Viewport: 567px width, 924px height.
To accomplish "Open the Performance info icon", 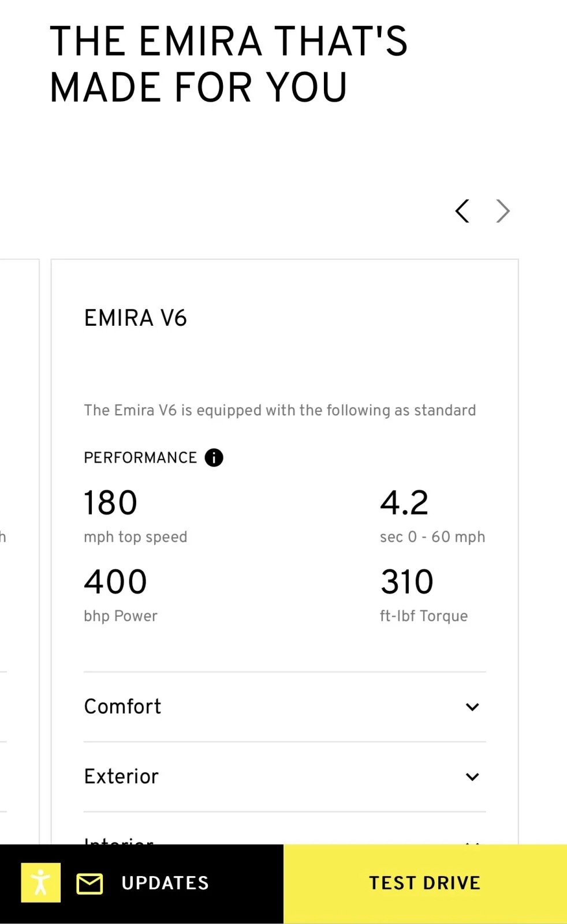I will [x=214, y=457].
